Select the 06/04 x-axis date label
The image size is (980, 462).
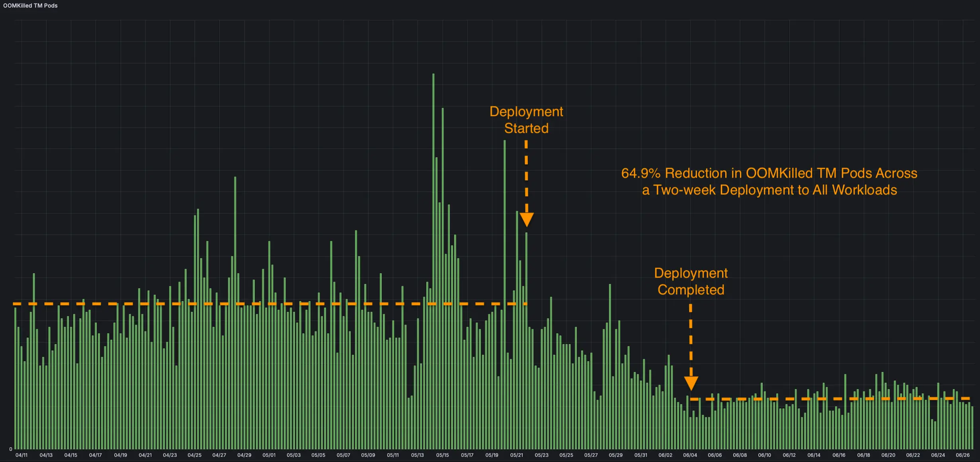690,455
